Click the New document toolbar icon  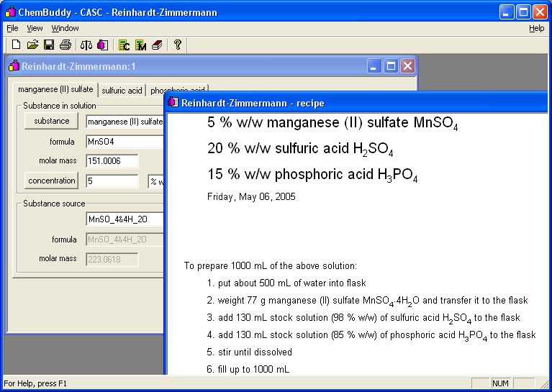point(16,45)
